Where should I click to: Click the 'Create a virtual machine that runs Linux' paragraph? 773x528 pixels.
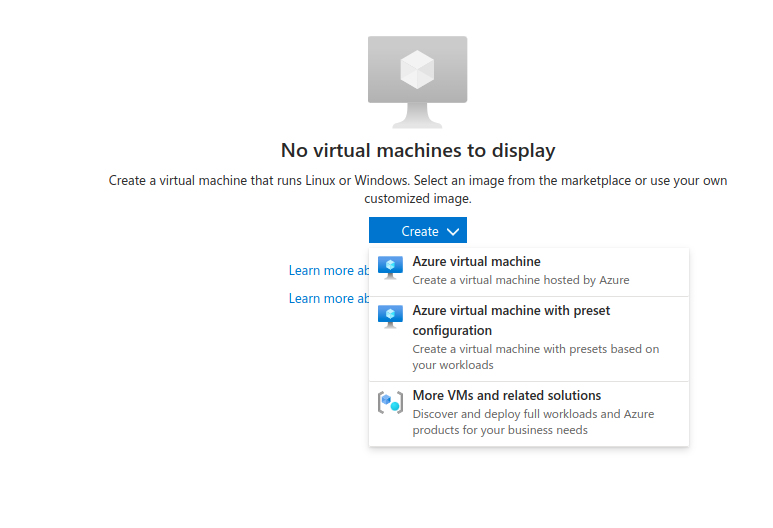418,189
